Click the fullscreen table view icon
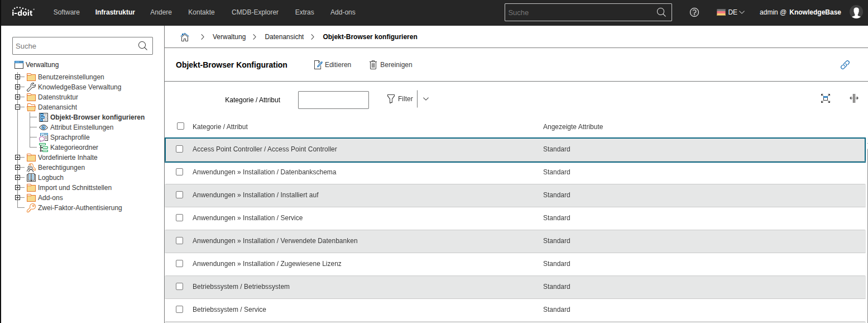The height and width of the screenshot is (323, 868). (826, 98)
